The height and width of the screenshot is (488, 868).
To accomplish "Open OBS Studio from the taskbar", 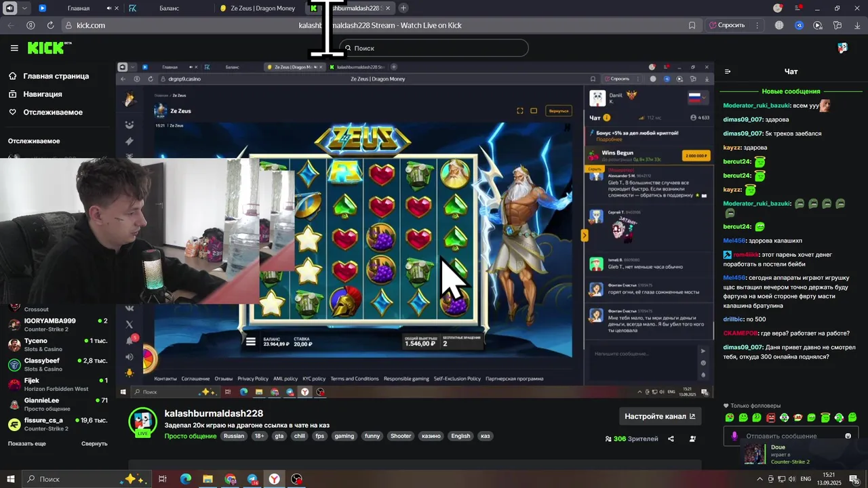I will click(x=296, y=479).
